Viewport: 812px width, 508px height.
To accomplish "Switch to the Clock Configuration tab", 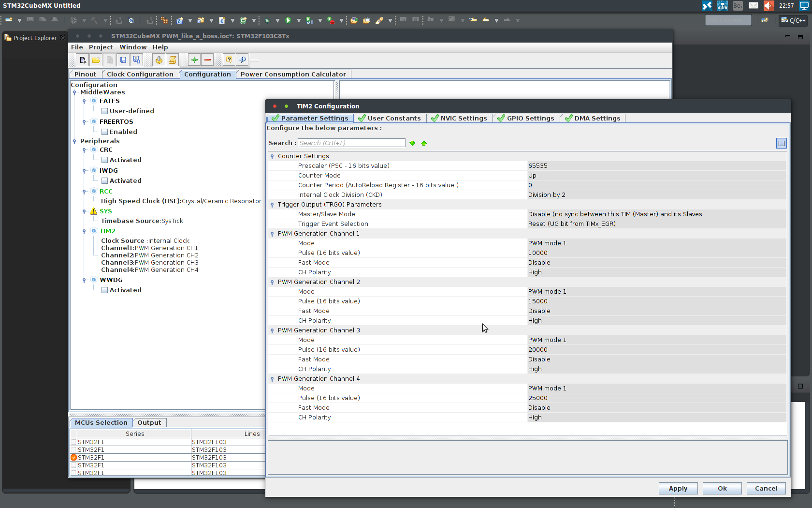I will [x=140, y=75].
